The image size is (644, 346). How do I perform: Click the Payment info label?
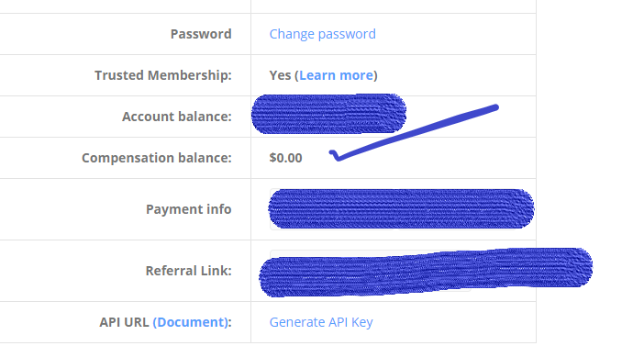click(x=188, y=209)
